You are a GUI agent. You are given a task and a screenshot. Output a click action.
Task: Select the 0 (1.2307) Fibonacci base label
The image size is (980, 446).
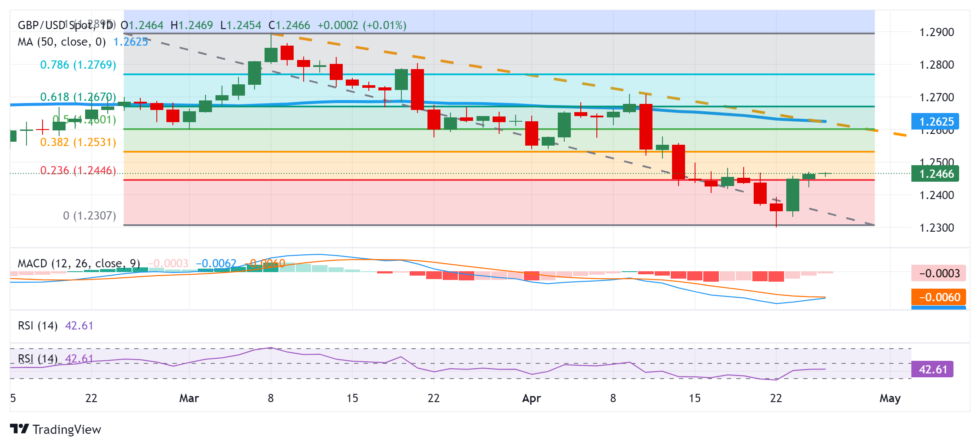(x=89, y=216)
